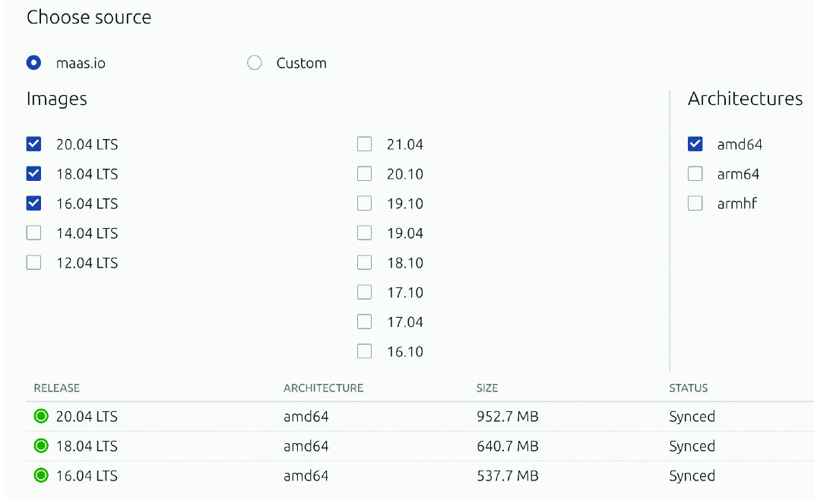The height and width of the screenshot is (504, 814).
Task: Select the maas.io source radio button
Action: [33, 63]
